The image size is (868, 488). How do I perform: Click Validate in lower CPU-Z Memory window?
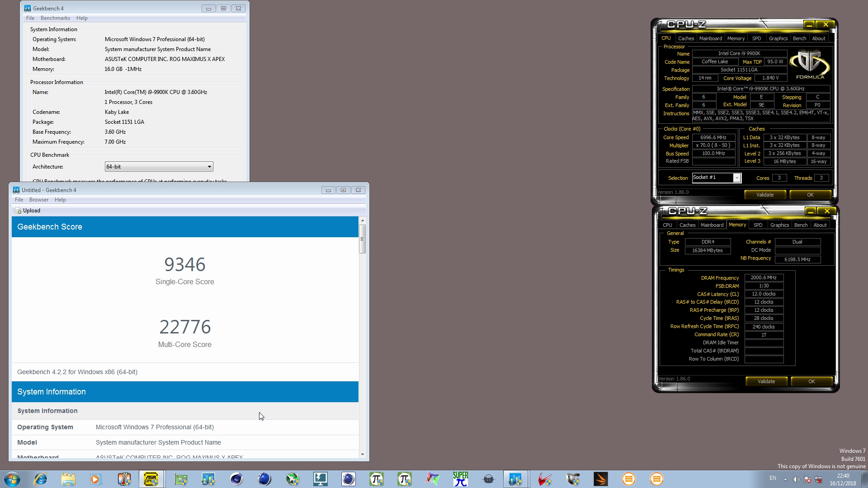click(x=766, y=381)
